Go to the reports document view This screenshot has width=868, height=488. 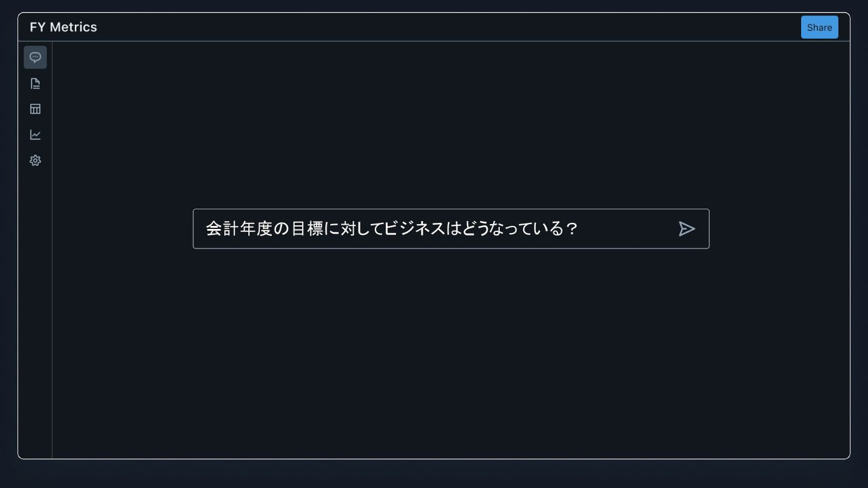35,83
